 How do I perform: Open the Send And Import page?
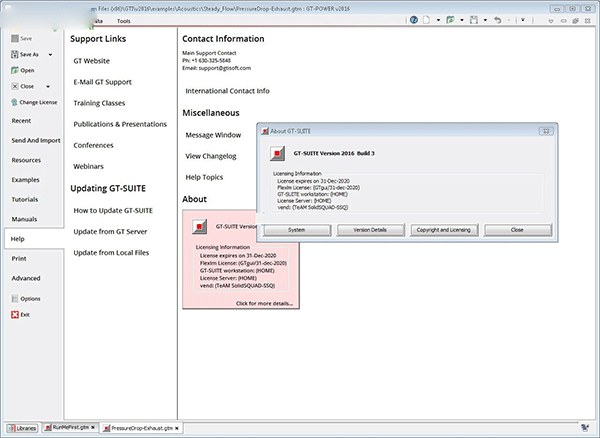click(x=36, y=140)
